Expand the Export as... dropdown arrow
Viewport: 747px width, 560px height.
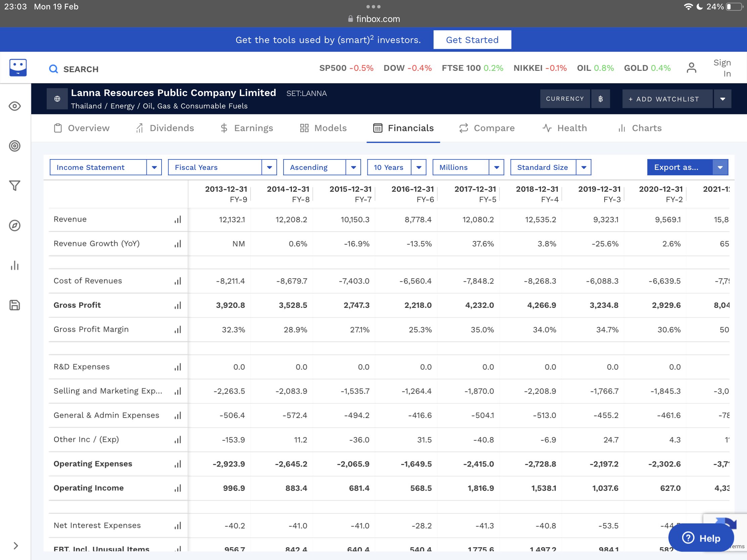(x=720, y=168)
